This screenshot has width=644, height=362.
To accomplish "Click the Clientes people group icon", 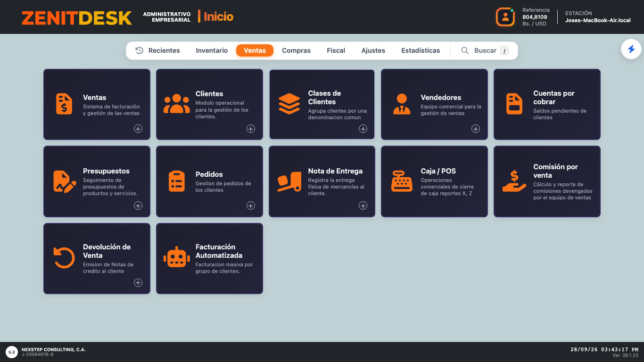I will pyautogui.click(x=177, y=104).
